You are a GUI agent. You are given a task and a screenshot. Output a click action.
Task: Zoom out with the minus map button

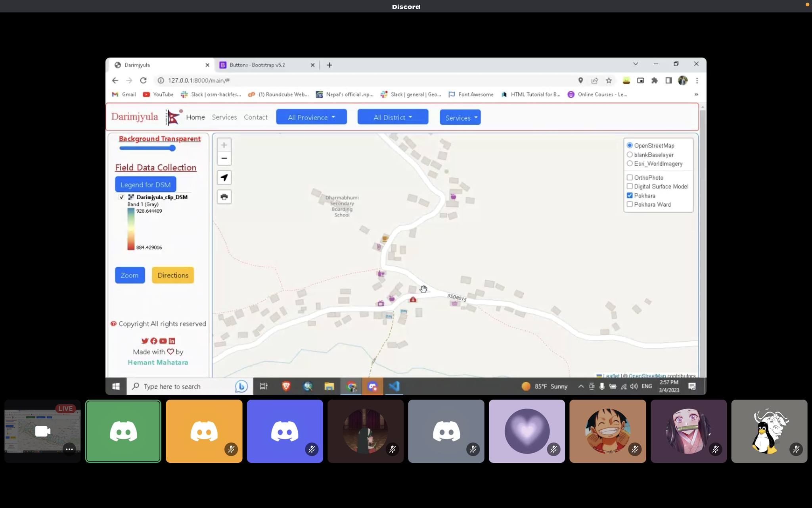(x=224, y=158)
